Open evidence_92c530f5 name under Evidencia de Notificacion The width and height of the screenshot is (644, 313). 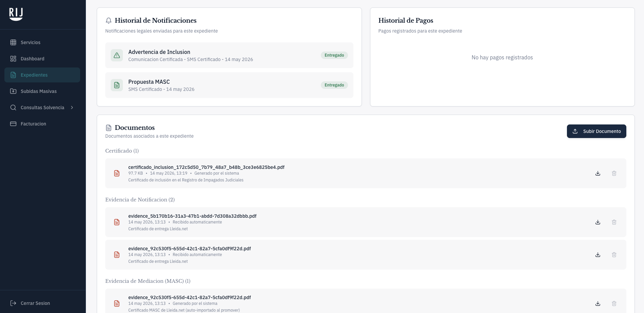(189, 249)
